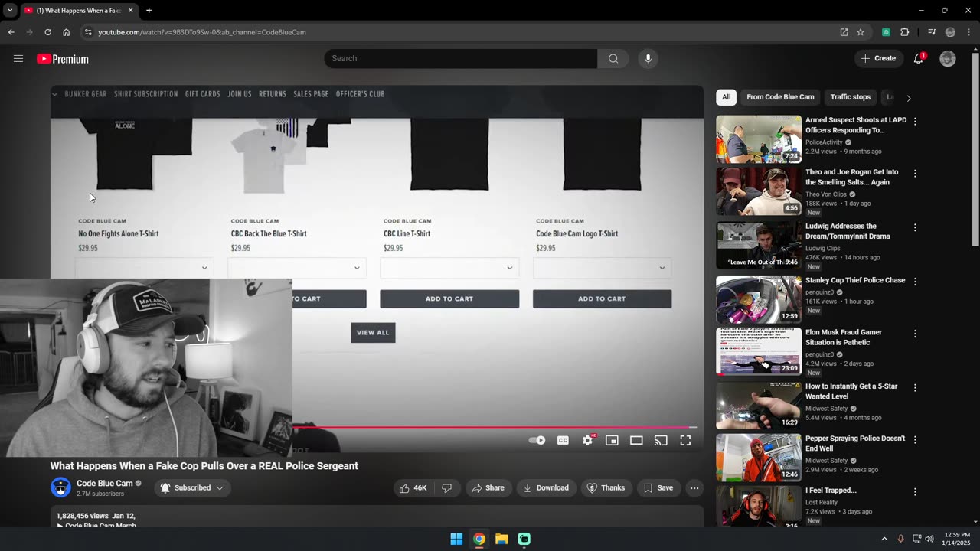The height and width of the screenshot is (551, 980).
Task: Like the video with thumbs up
Action: (x=412, y=487)
